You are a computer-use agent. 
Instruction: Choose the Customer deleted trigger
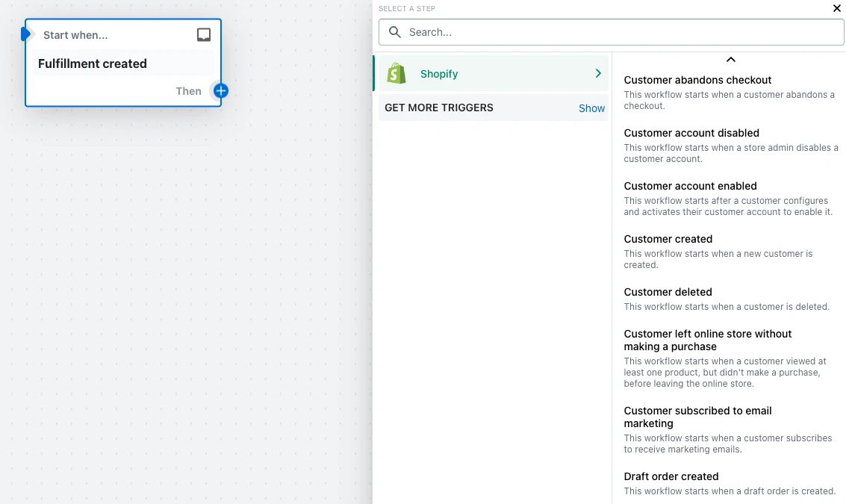click(x=668, y=292)
